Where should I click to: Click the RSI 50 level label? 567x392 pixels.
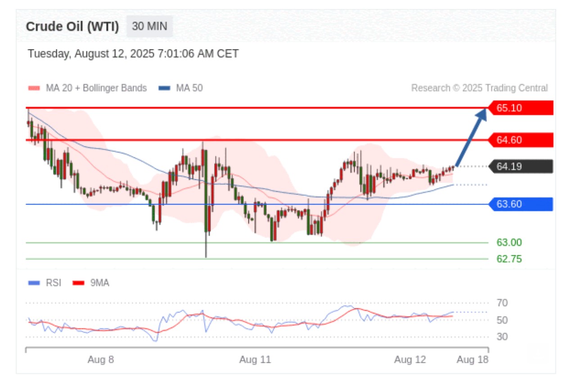tap(502, 320)
